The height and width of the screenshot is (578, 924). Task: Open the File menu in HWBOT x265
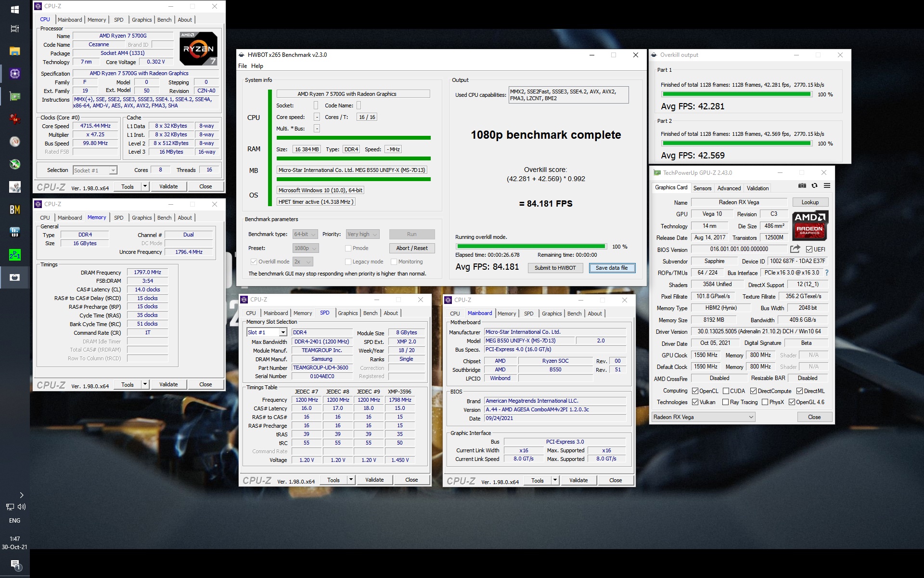click(x=243, y=66)
